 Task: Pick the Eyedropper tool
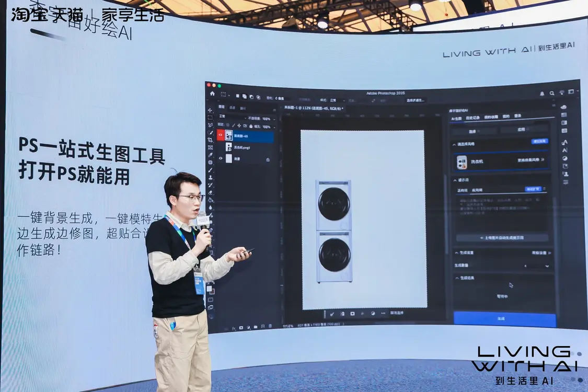[x=210, y=155]
